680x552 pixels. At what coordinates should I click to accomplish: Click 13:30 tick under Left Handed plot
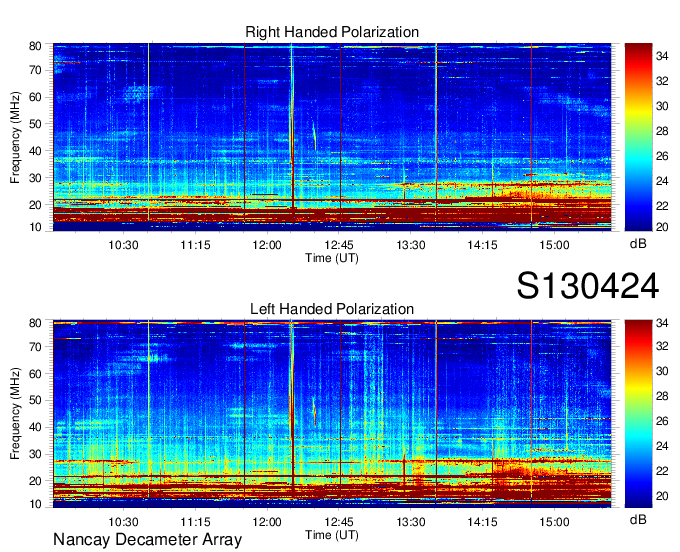(411, 522)
